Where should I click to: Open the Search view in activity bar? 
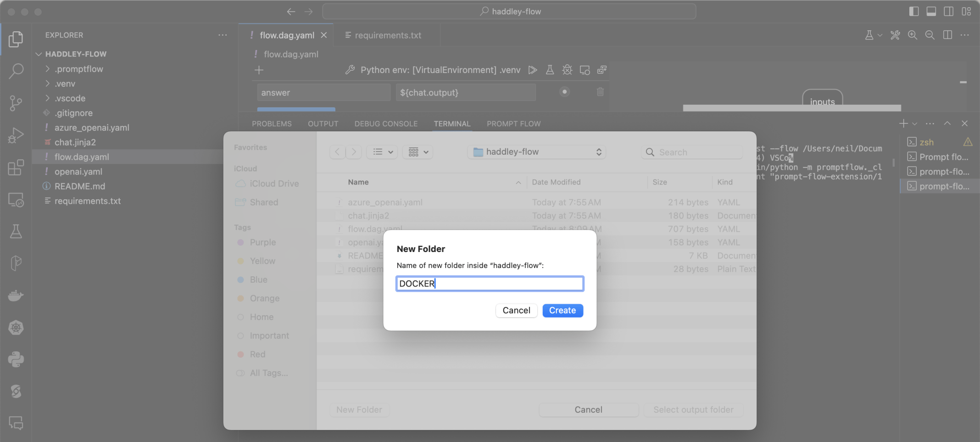[x=16, y=71]
